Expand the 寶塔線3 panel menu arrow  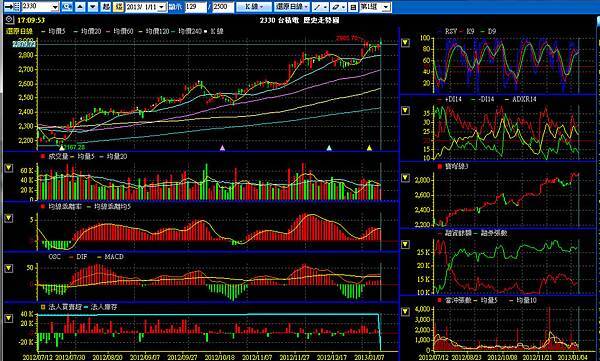point(405,178)
